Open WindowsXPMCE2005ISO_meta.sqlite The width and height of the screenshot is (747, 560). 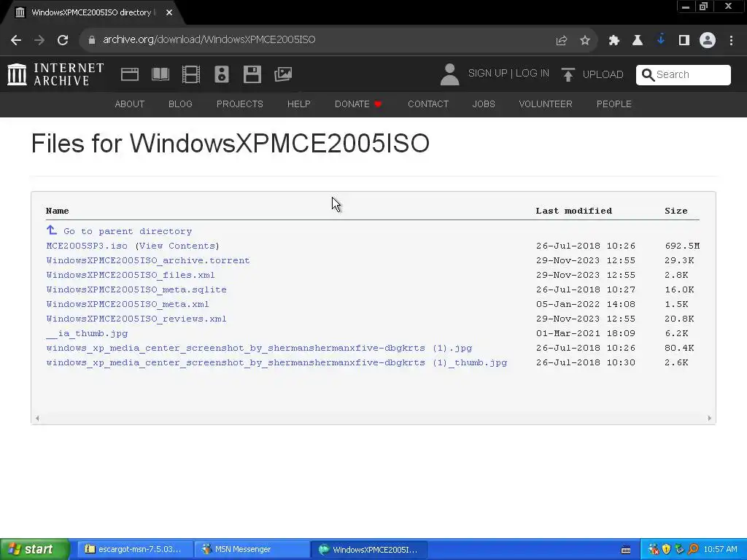pyautogui.click(x=136, y=289)
